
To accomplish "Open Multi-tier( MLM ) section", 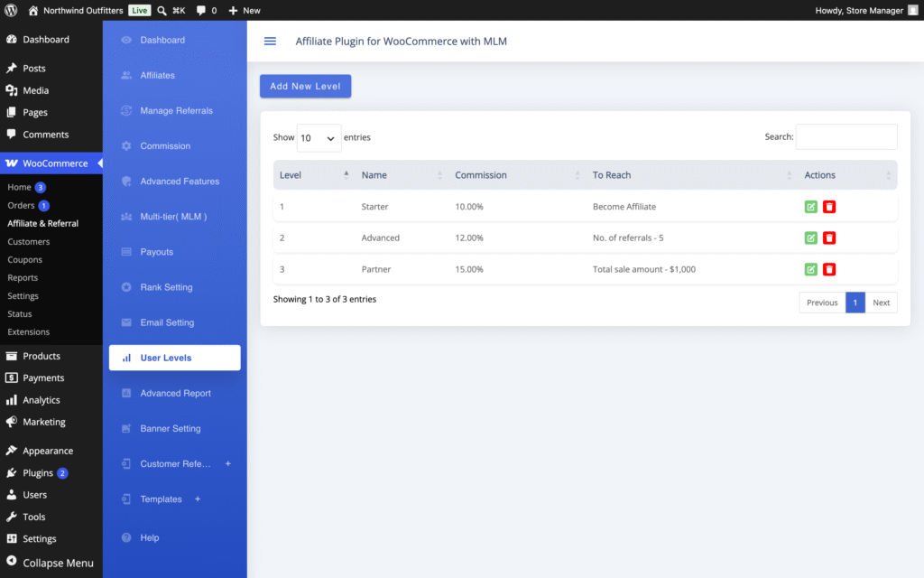I will (x=174, y=217).
